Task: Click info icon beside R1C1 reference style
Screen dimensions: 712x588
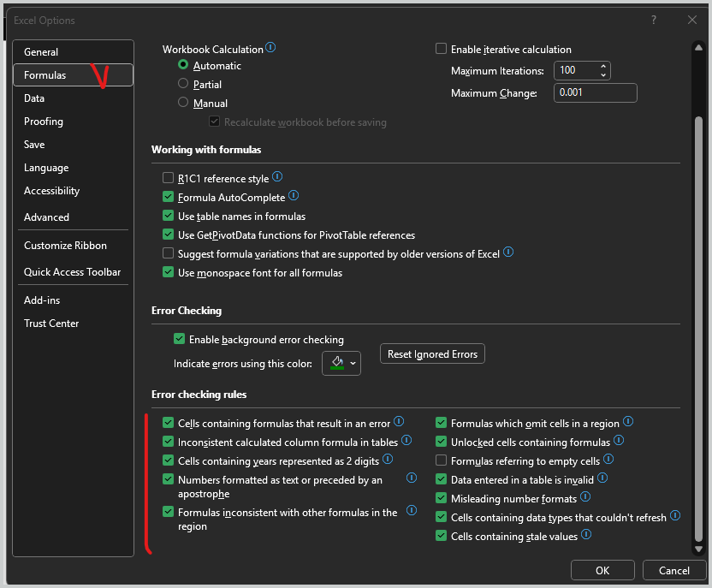Action: click(x=277, y=176)
